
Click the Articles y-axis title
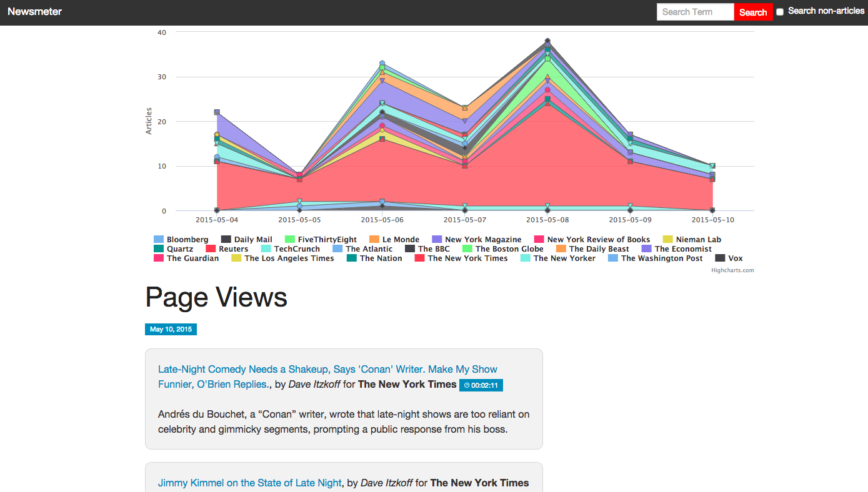tap(149, 121)
